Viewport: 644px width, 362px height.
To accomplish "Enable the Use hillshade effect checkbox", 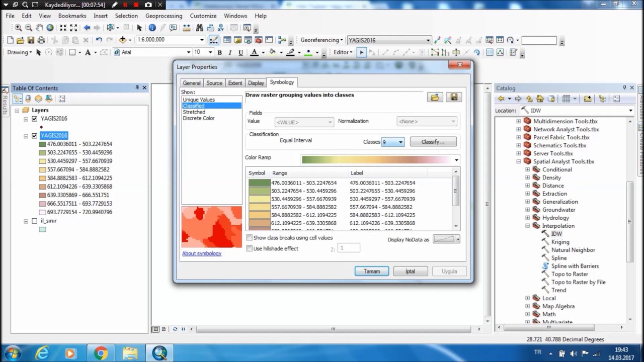I will pos(250,249).
